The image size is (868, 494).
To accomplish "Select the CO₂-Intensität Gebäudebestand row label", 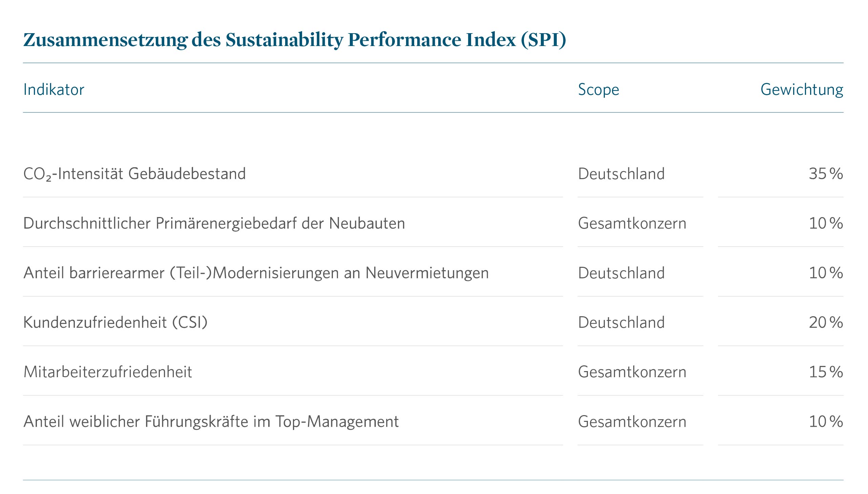I will click(x=134, y=174).
